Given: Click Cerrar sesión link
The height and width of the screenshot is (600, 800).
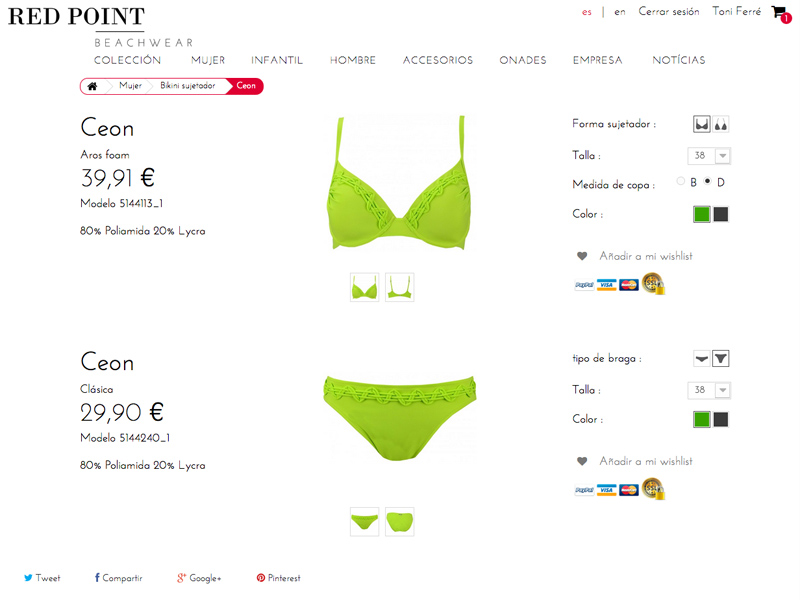Looking at the screenshot, I should click(669, 12).
